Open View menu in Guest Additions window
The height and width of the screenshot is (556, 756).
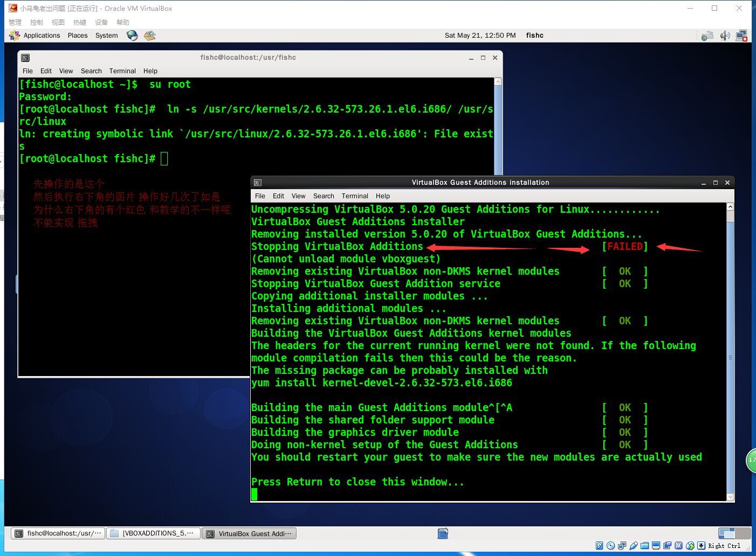pyautogui.click(x=298, y=196)
